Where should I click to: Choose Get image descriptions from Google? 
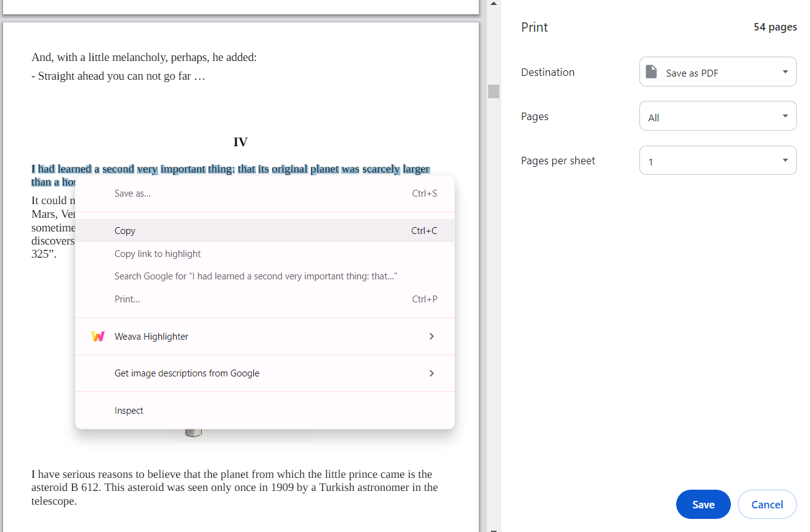[x=187, y=373]
